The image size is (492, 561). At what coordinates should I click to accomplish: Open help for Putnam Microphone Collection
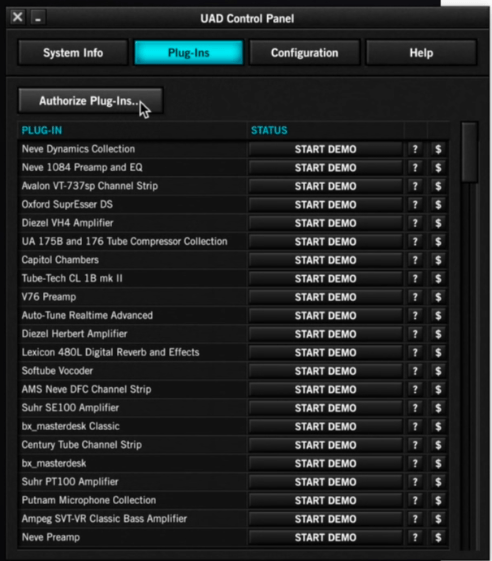coord(415,501)
